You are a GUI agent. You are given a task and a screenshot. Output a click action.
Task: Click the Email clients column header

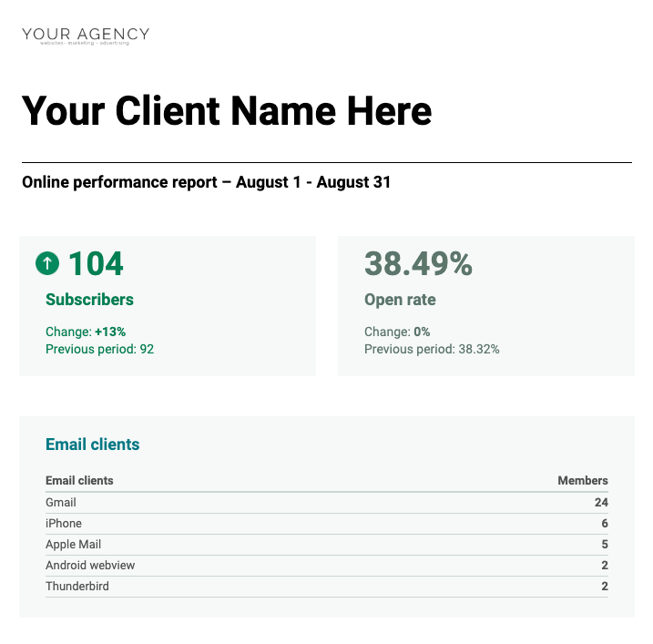(79, 480)
